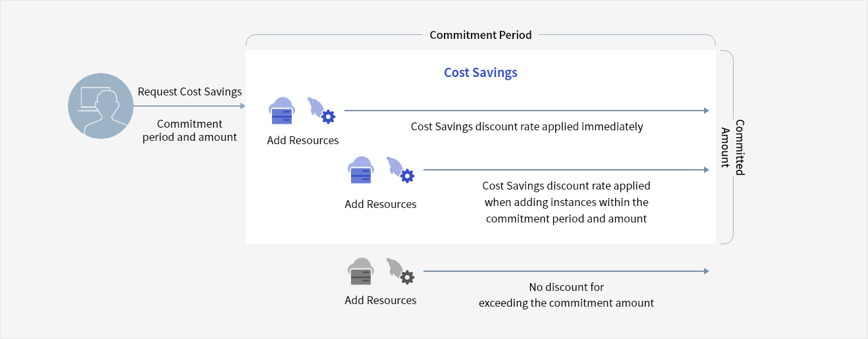Click arrowhead pointing from user to Cost Savings box
Screen dimensions: 868x339
pos(242,106)
